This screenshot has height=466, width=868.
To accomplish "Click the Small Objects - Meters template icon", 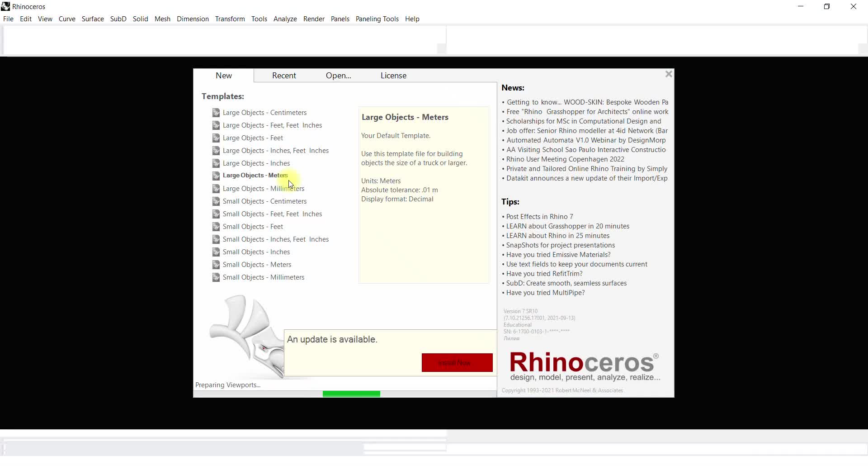I will click(x=216, y=265).
